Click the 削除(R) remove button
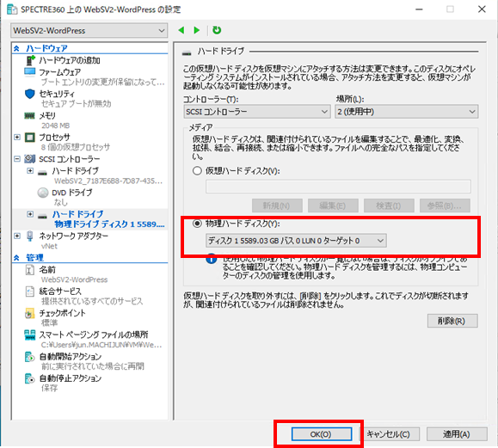Viewport: 498px width, 448px height. [452, 321]
